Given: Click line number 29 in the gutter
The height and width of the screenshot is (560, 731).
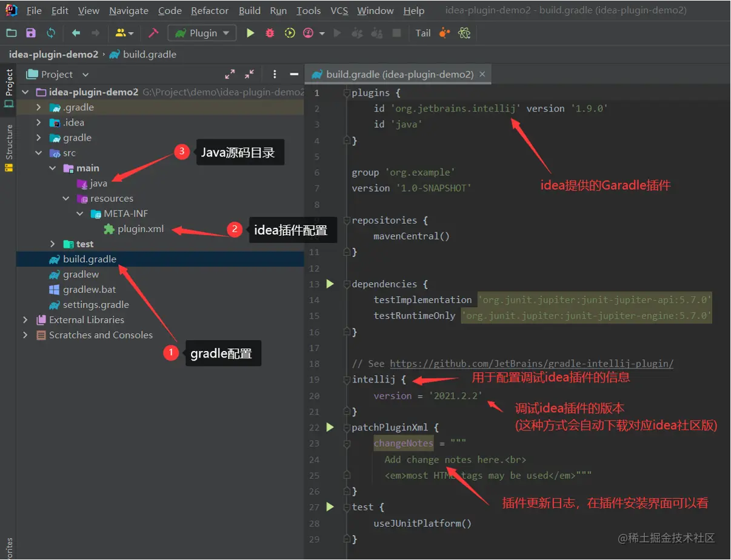Looking at the screenshot, I should 314,539.
